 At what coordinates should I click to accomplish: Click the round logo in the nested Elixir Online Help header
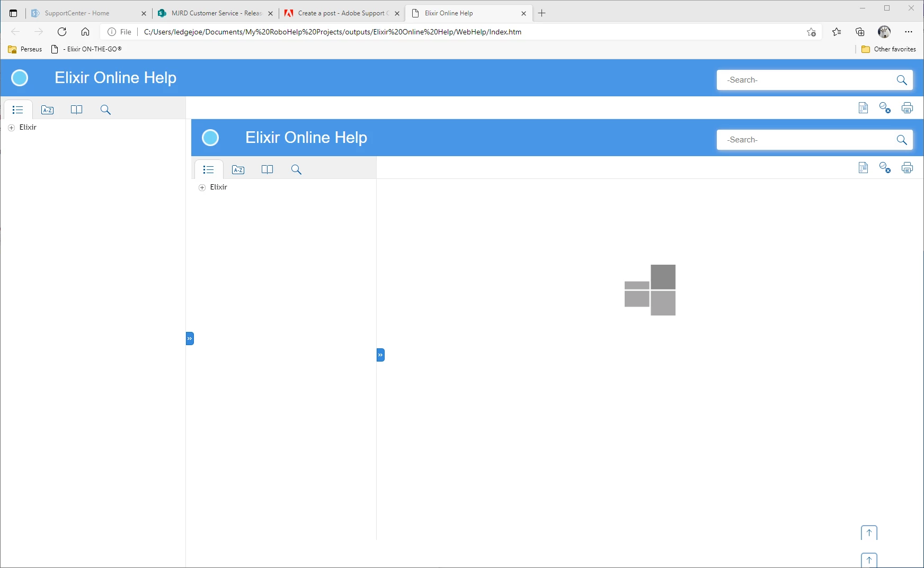coord(210,138)
